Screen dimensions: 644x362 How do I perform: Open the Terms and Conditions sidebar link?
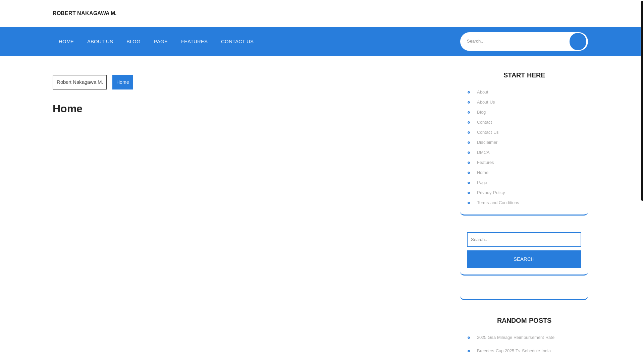click(x=498, y=203)
